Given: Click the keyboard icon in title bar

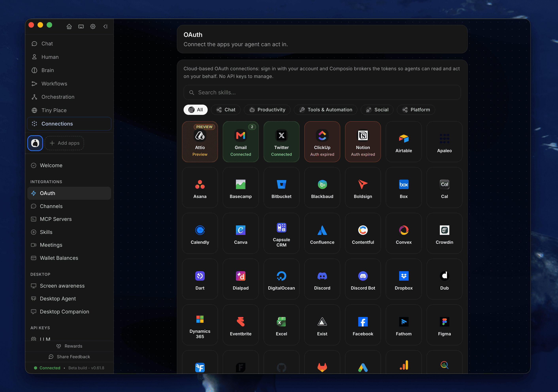Looking at the screenshot, I should point(81,26).
